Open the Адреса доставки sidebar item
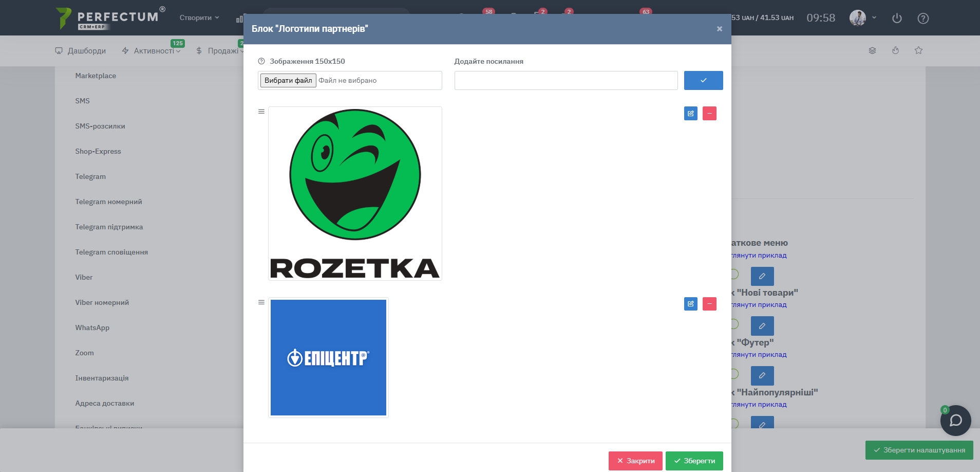980x472 pixels. click(x=104, y=403)
